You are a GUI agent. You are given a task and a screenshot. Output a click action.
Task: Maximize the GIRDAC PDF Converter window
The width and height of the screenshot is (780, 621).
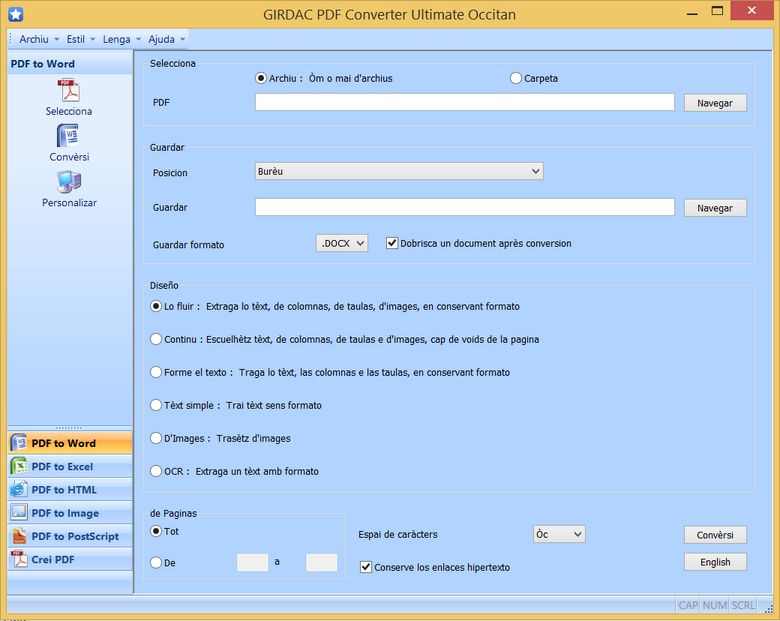point(717,11)
